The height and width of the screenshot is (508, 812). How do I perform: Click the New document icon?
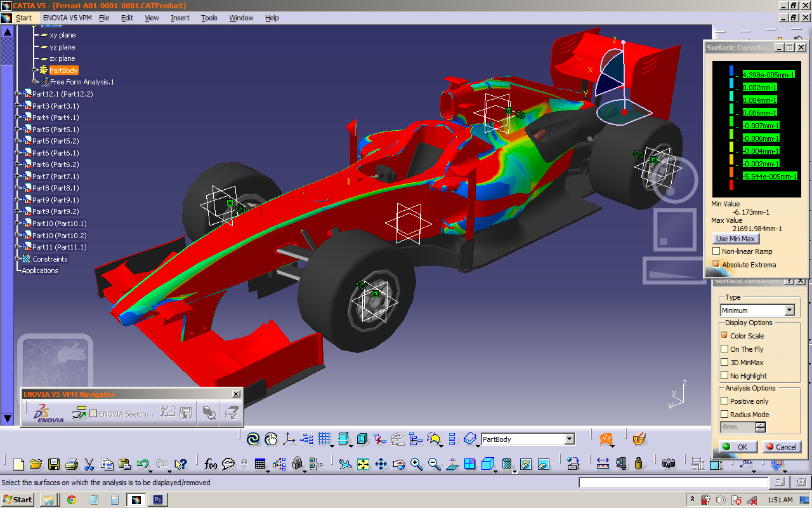18,464
